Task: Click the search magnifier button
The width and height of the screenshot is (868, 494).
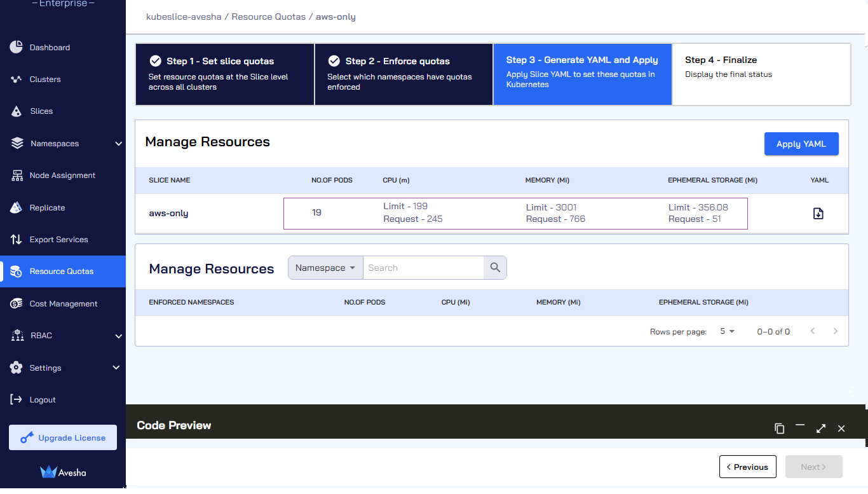Action: click(495, 268)
